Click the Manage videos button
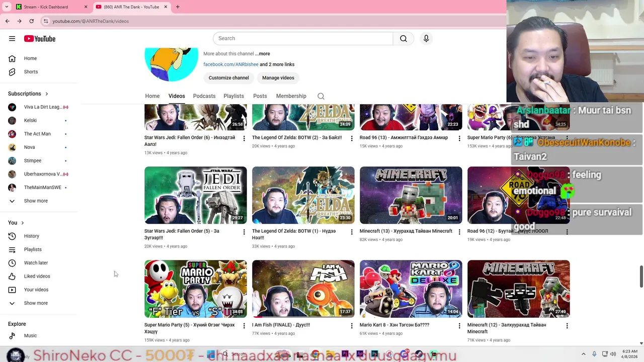 pos(278,78)
